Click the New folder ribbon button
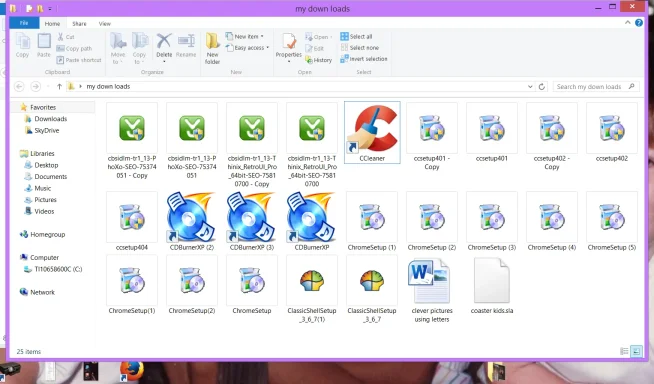This screenshot has height=384, width=654. coord(212,49)
